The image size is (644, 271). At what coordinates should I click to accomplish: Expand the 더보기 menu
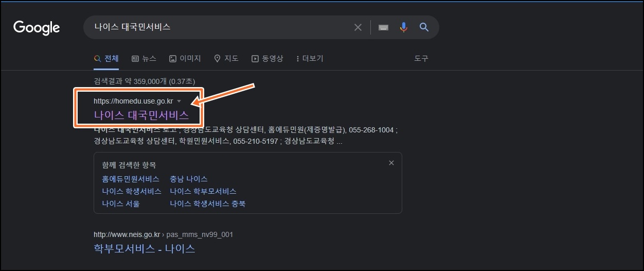(x=310, y=59)
